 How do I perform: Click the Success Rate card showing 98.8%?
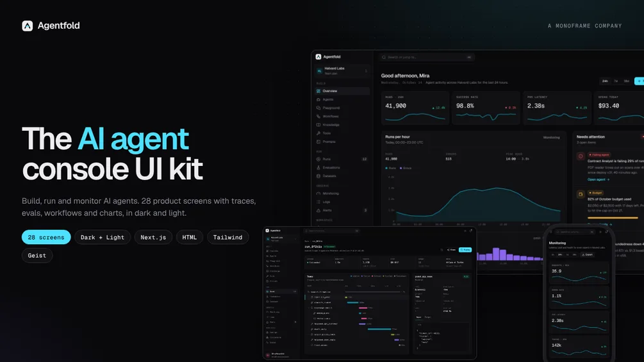(x=486, y=108)
